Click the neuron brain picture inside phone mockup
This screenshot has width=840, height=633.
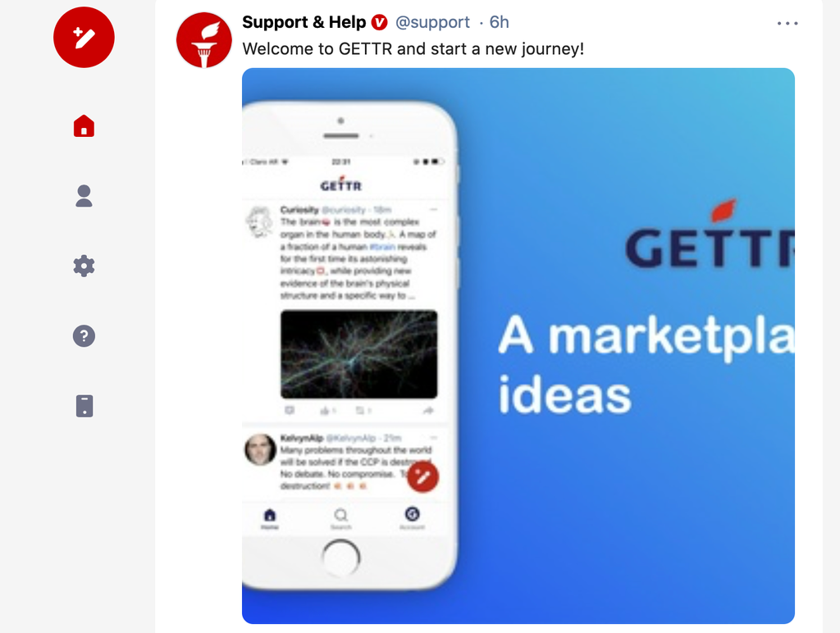(x=359, y=354)
